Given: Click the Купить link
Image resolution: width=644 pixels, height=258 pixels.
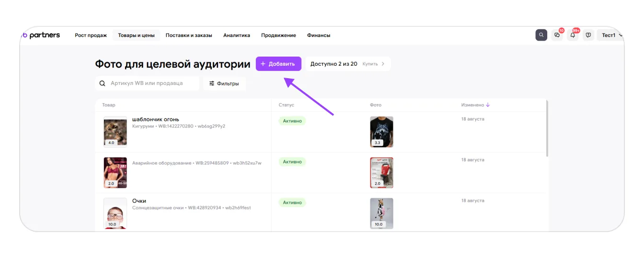Looking at the screenshot, I should point(370,64).
